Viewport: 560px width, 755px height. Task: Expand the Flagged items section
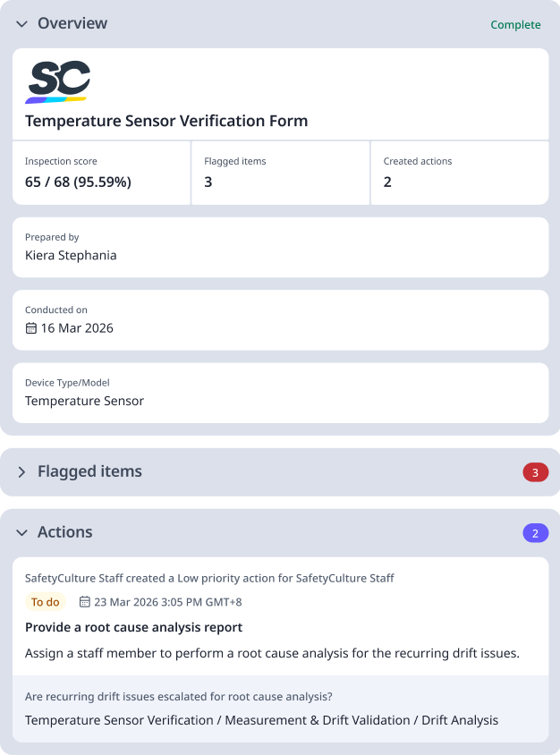click(21, 471)
